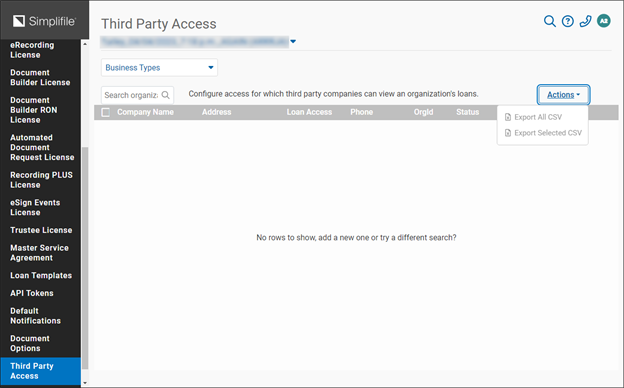Open the Actions dropdown button

(x=563, y=95)
